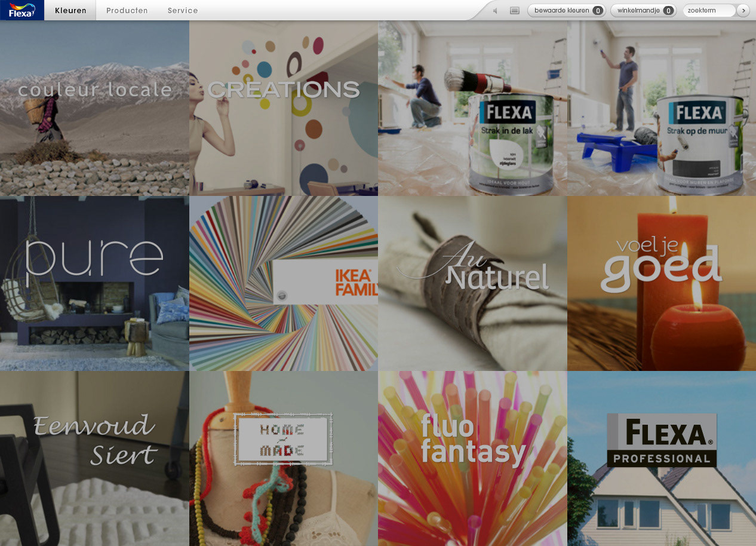This screenshot has width=756, height=546.
Task: Focus the zoekterm search field
Action: click(709, 10)
